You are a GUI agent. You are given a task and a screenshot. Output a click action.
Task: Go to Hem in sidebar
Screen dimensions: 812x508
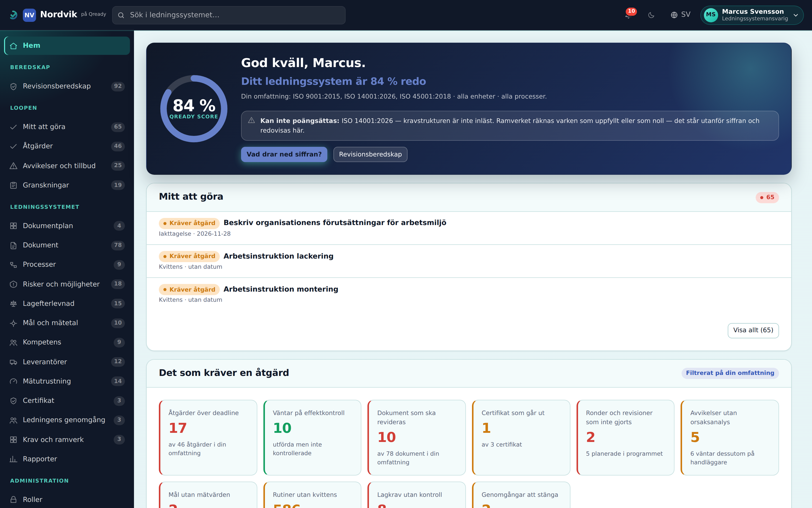pos(67,46)
